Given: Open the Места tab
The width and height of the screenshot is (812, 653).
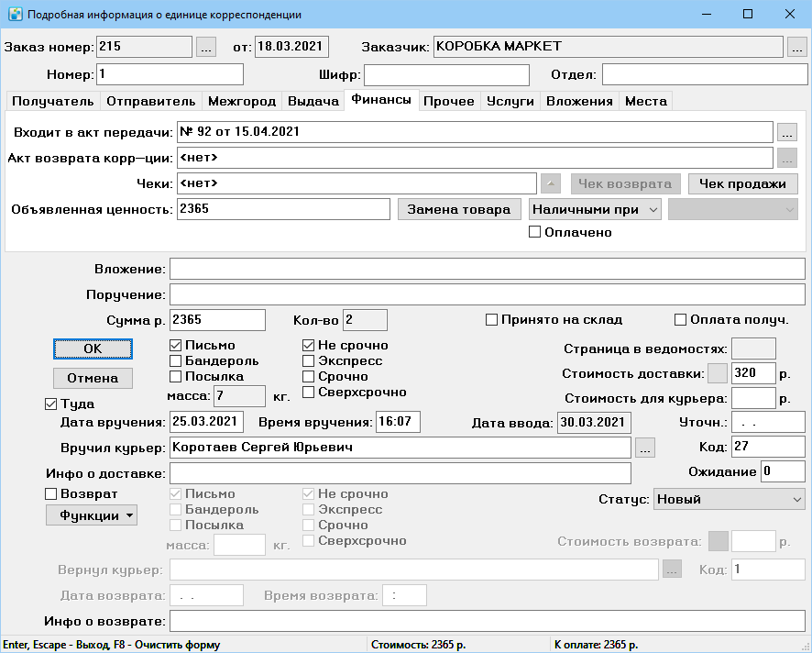Looking at the screenshot, I should (x=646, y=101).
